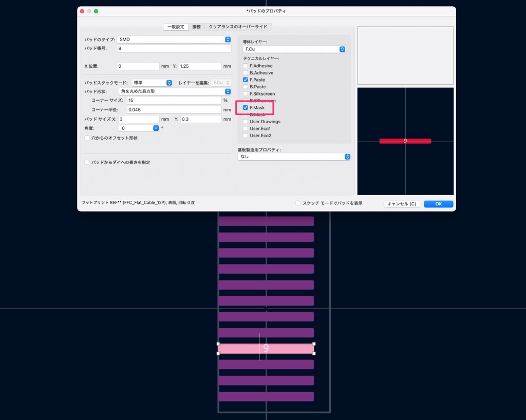Open the padstack mode dropdown
This screenshot has width=526, height=420.
tap(152, 83)
